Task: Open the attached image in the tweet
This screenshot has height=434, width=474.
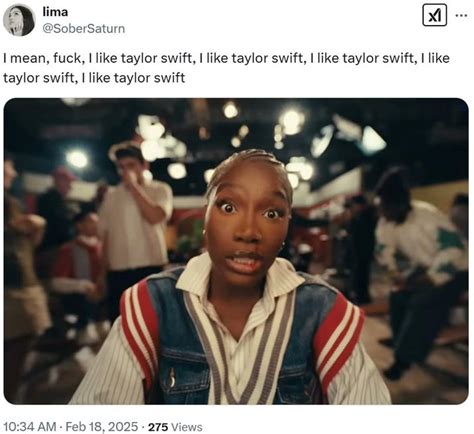Action: coord(236,251)
